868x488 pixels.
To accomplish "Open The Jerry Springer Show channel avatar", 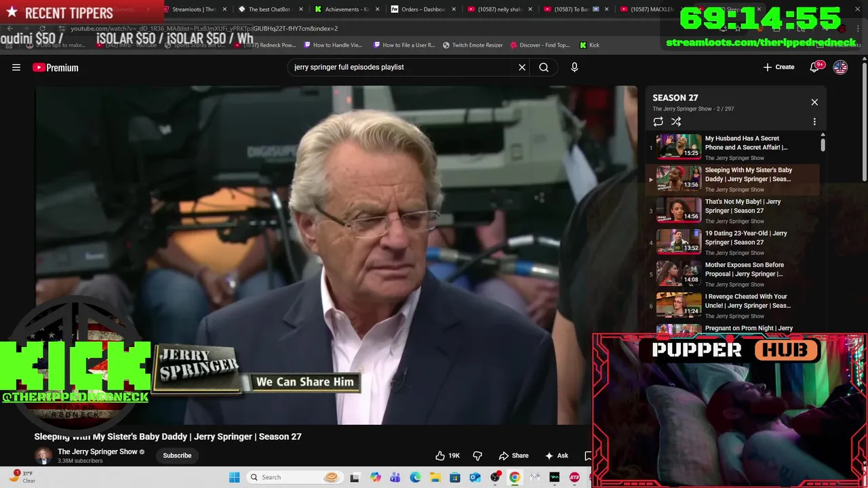I will [43, 455].
